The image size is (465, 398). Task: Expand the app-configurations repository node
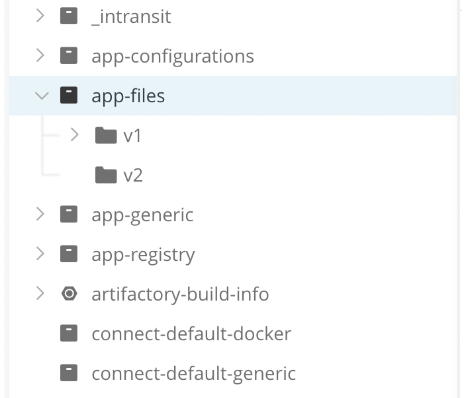point(40,56)
